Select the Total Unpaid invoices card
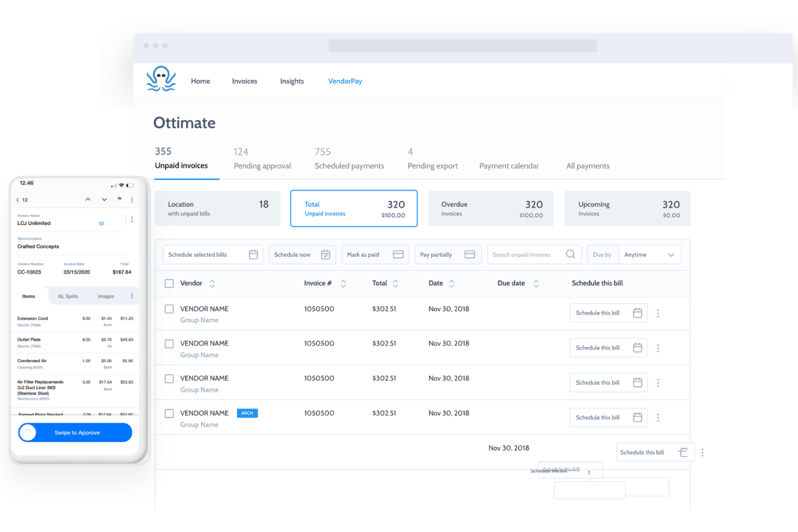The height and width of the screenshot is (532, 798). point(354,208)
